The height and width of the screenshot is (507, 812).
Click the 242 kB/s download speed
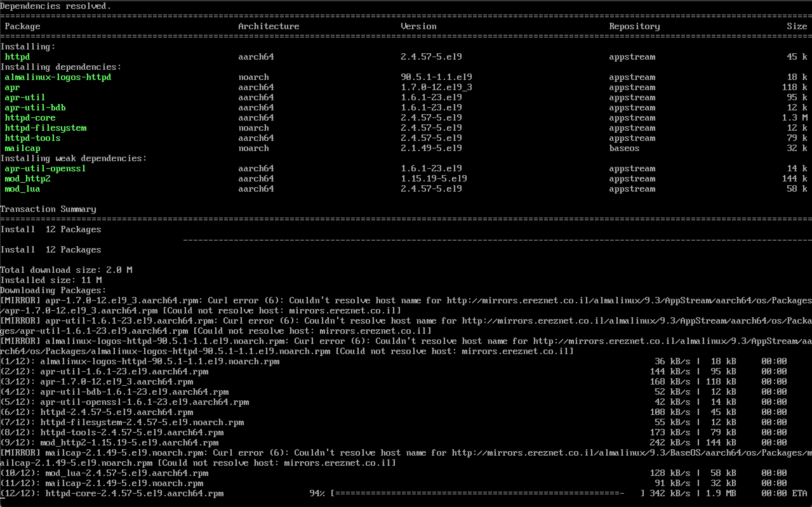pos(670,443)
